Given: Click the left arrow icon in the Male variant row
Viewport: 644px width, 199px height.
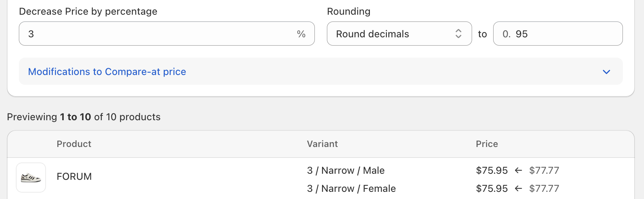Looking at the screenshot, I should pyautogui.click(x=518, y=170).
